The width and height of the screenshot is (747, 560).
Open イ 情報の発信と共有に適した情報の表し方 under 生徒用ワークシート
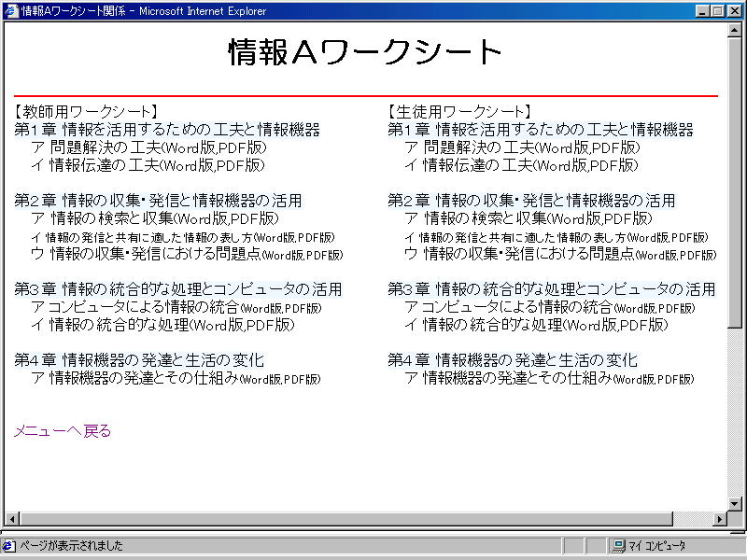pyautogui.click(x=557, y=237)
